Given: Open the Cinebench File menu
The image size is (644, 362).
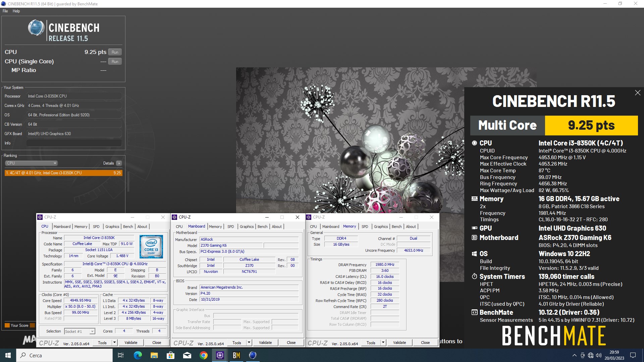Looking at the screenshot, I should pyautogui.click(x=5, y=11).
